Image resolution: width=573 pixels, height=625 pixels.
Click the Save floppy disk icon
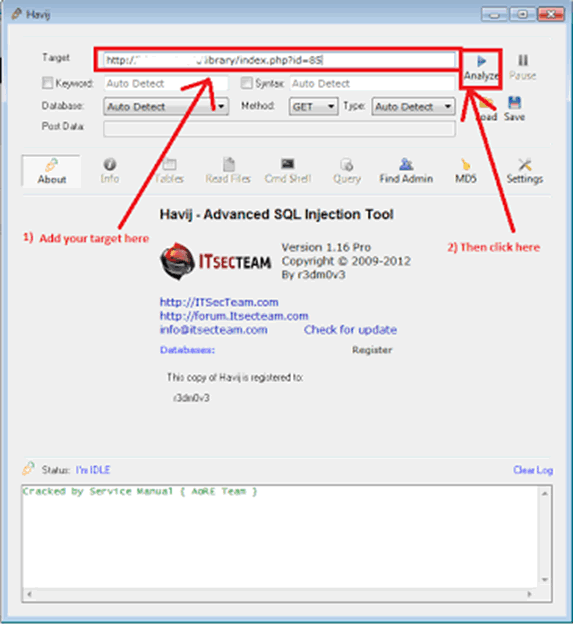click(x=514, y=103)
